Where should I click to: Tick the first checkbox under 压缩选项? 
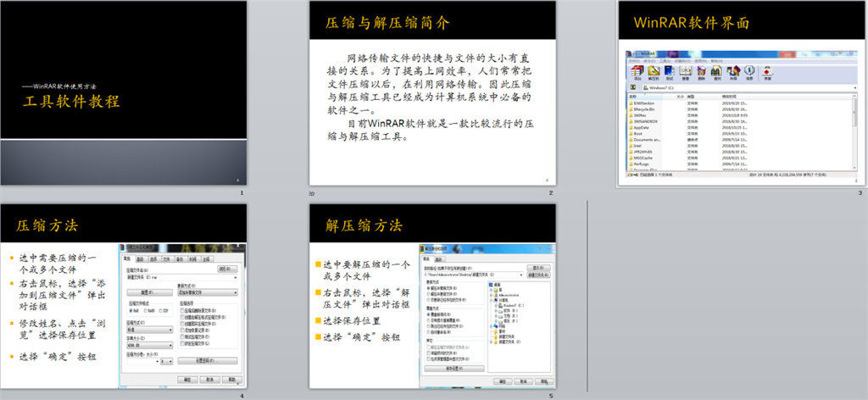[x=183, y=311]
